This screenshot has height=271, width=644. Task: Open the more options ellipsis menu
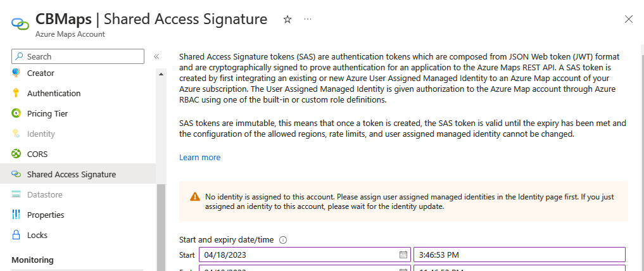[308, 20]
